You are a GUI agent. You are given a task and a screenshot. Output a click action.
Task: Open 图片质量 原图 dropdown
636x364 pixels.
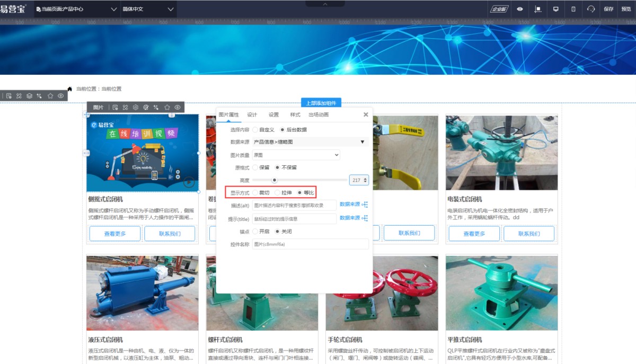[x=296, y=155]
